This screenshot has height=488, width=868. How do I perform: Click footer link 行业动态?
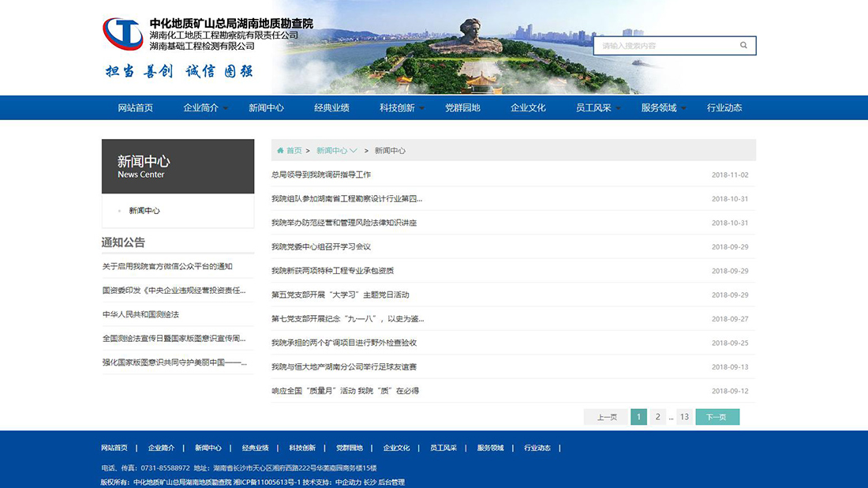tap(537, 448)
